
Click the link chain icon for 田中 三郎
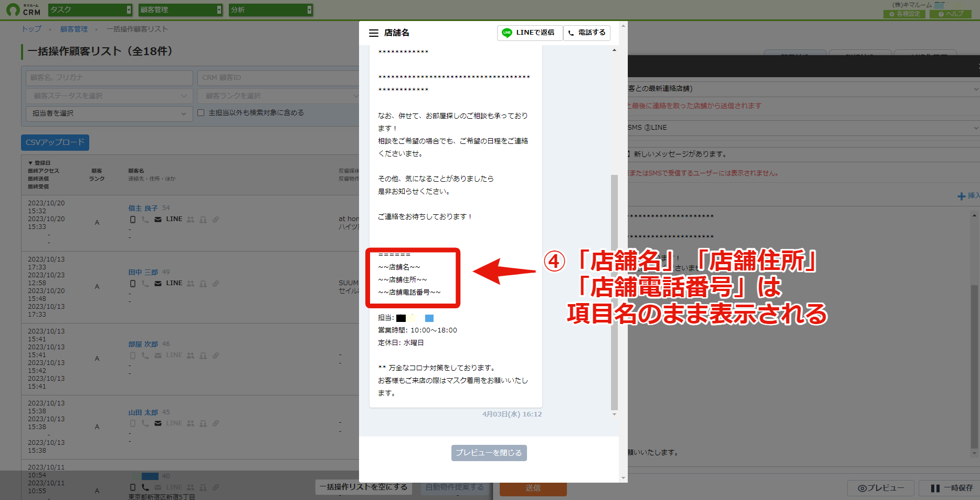coord(216,284)
